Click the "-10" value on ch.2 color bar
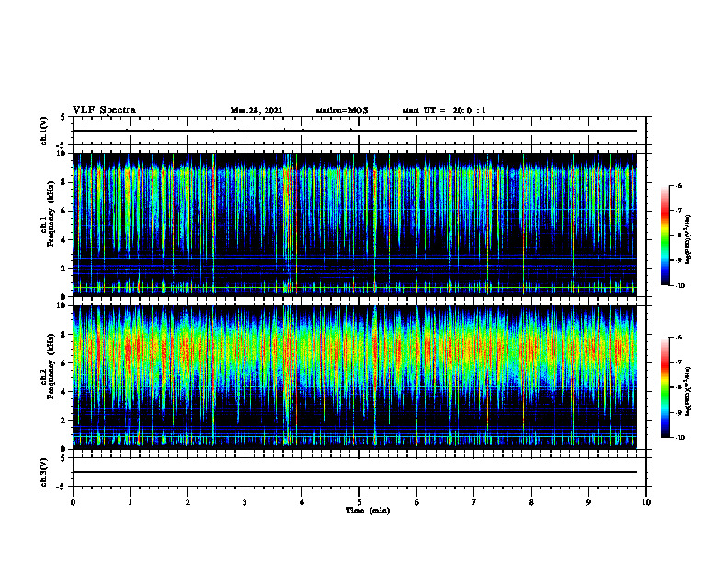This screenshot has height=563, width=728. point(680,438)
